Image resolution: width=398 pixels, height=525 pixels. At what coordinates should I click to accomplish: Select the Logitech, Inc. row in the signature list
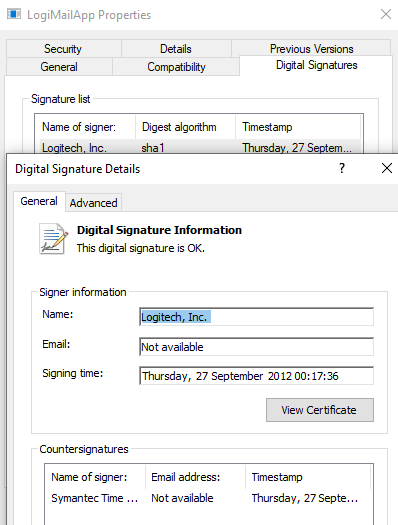[200, 147]
